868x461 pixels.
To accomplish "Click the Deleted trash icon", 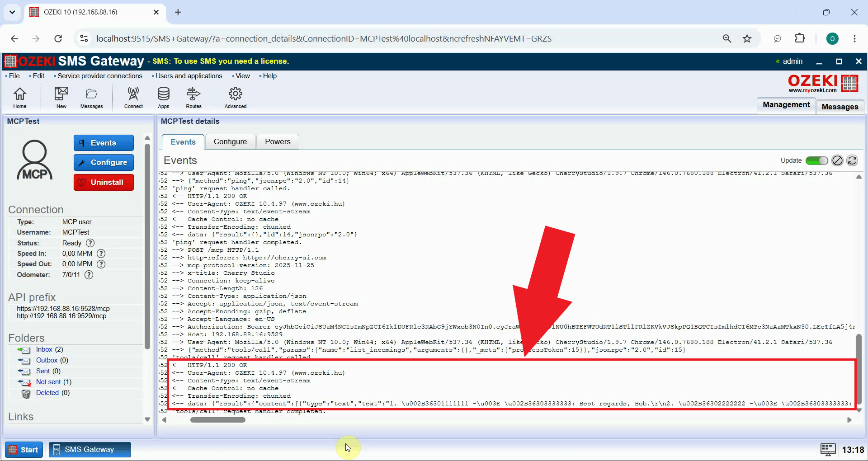I will [26, 393].
